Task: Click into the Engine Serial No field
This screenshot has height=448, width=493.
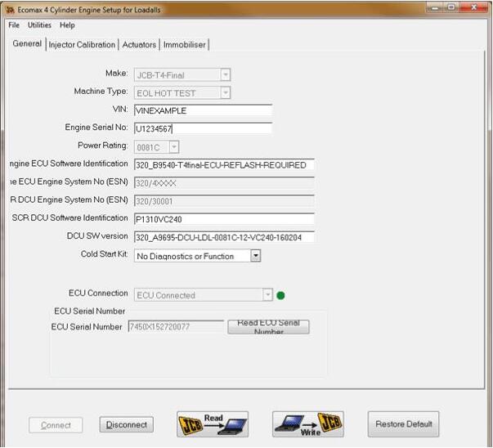Action: [203, 128]
